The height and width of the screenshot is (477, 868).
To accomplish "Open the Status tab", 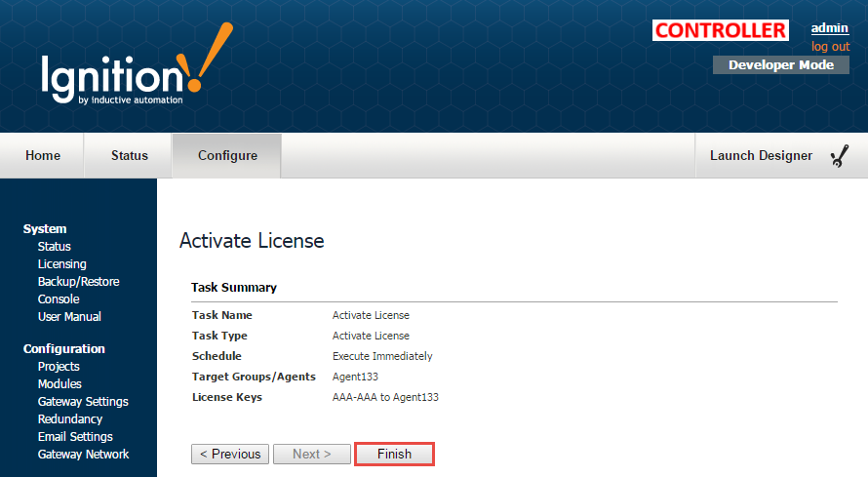I will click(x=130, y=155).
